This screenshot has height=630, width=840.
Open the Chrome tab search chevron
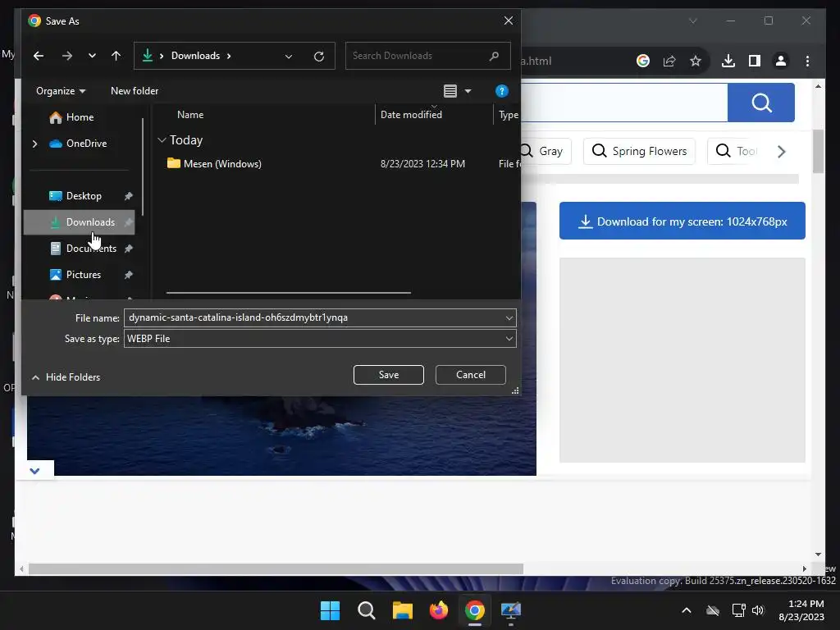coord(692,21)
